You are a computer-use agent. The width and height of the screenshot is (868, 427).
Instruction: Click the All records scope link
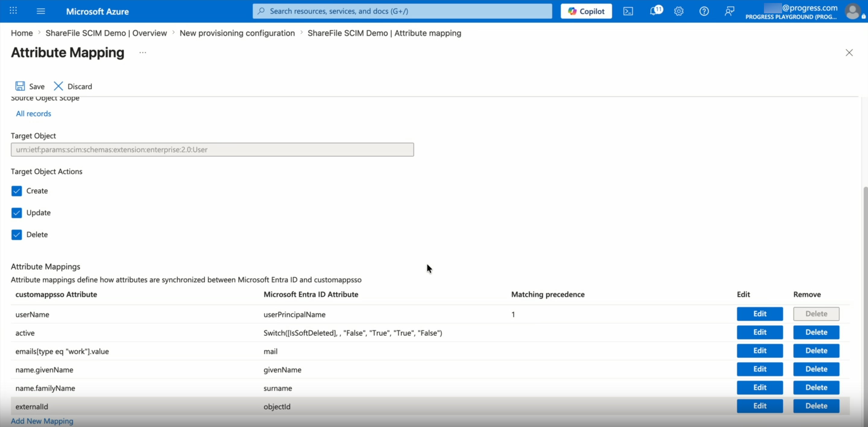pos(34,114)
